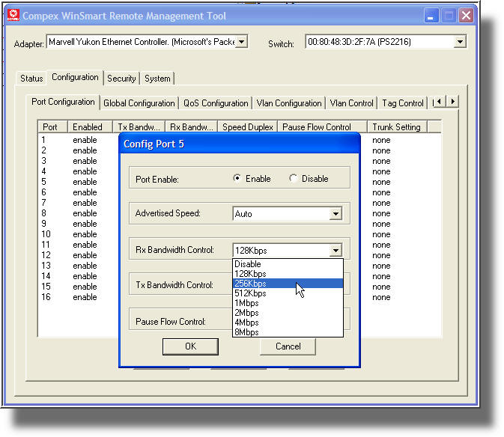Choose 128Kbps in the Rx bandwidth list

click(288, 274)
